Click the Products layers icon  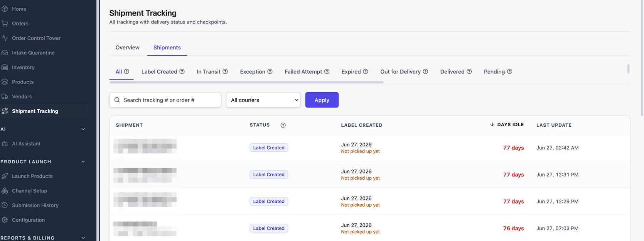point(5,82)
